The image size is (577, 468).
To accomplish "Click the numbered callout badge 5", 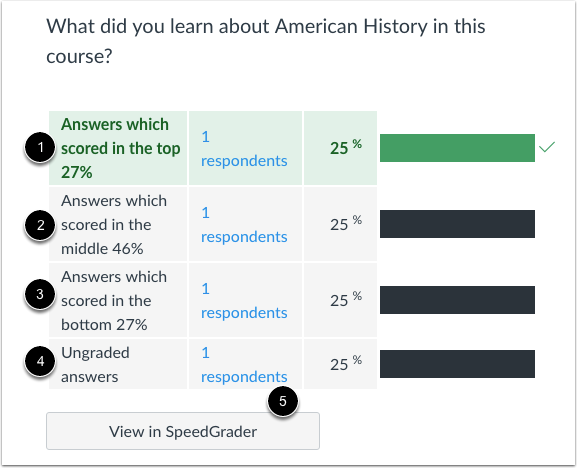I will pyautogui.click(x=283, y=401).
